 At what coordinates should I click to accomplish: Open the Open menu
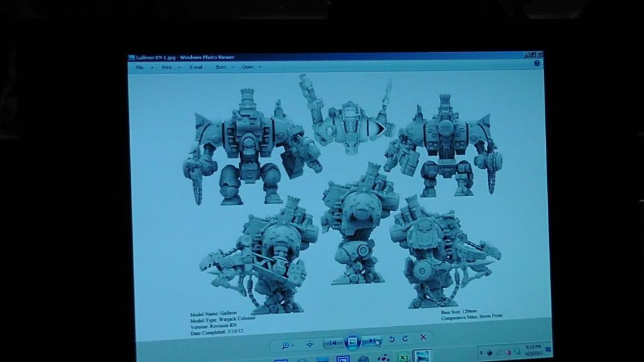click(247, 67)
